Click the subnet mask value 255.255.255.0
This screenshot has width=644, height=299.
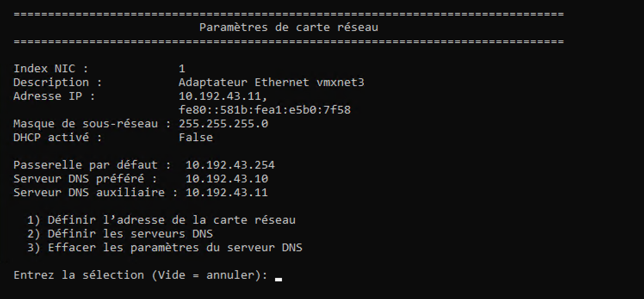coord(223,124)
